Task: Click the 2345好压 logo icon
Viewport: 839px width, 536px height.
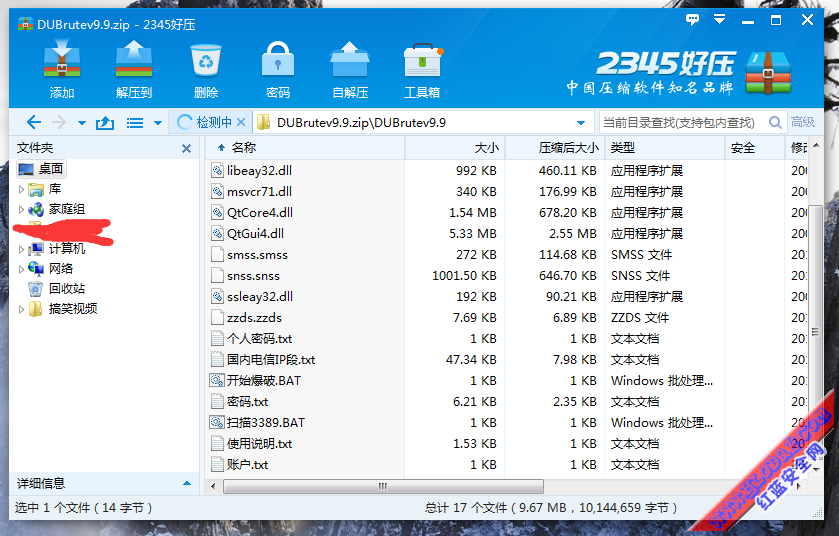Action: 768,73
